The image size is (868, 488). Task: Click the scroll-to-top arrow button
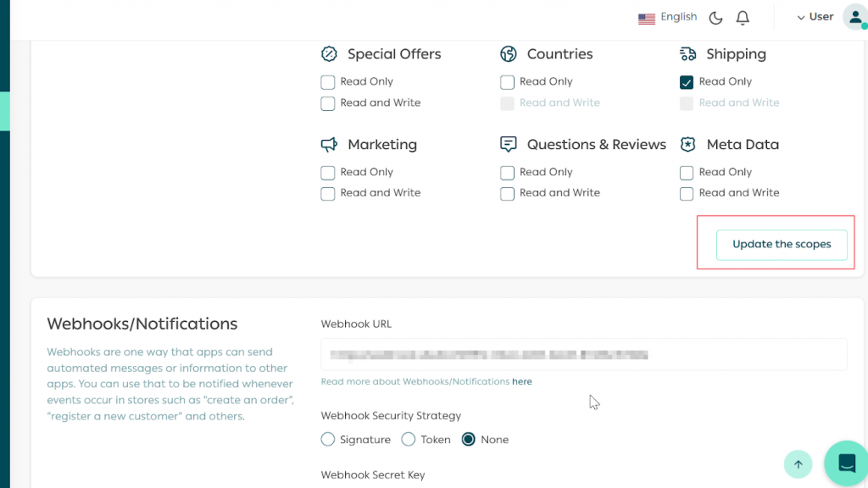click(798, 463)
